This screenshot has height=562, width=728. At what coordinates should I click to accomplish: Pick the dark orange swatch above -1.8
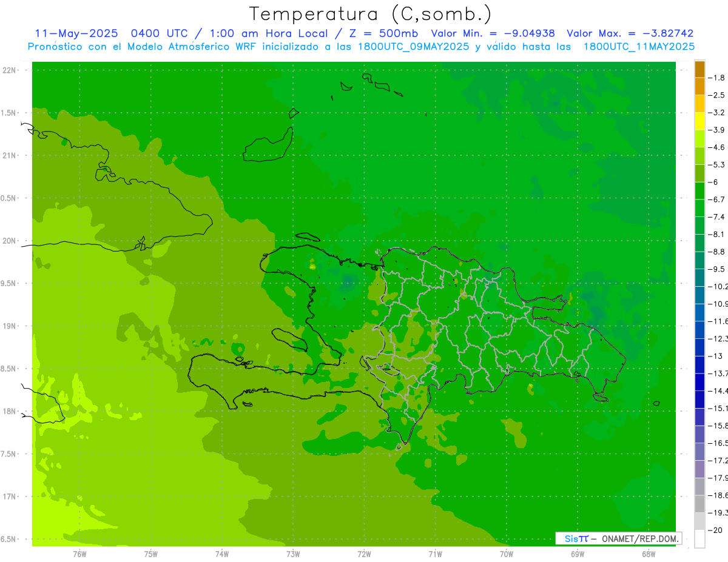pos(699,69)
